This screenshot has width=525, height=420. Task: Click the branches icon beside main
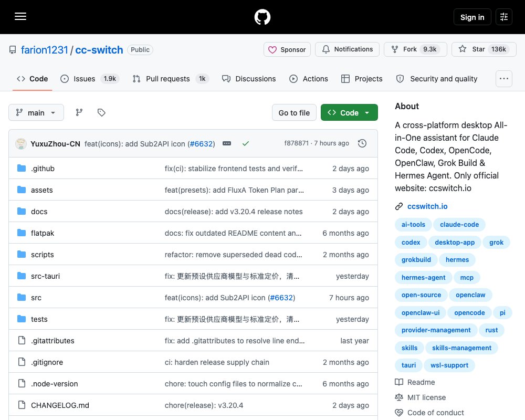[x=79, y=112]
